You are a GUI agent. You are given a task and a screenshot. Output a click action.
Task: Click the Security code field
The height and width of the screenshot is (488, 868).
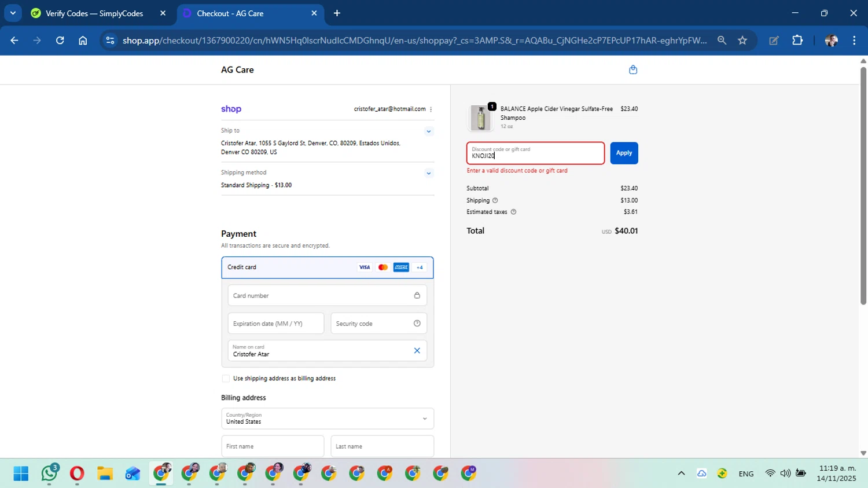(x=379, y=324)
